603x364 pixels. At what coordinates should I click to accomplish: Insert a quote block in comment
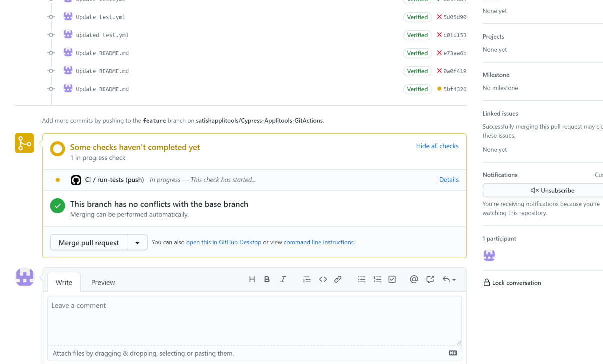[307, 280]
